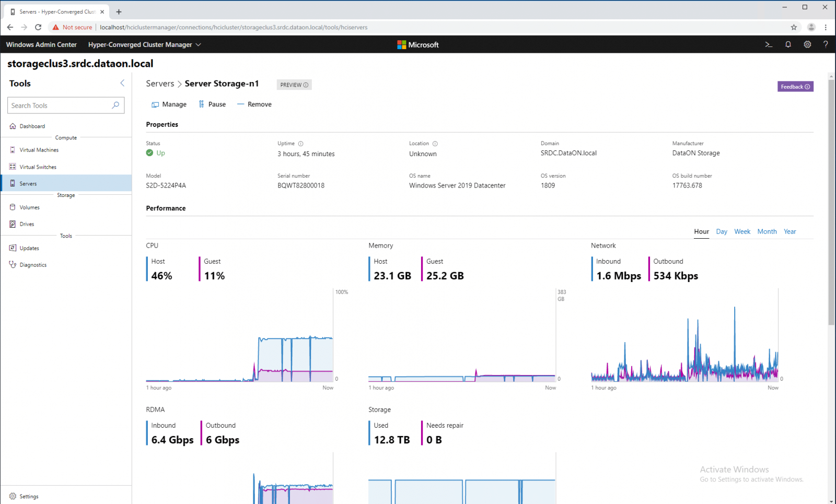
Task: Pause the Storage-n1 server
Action: [212, 104]
